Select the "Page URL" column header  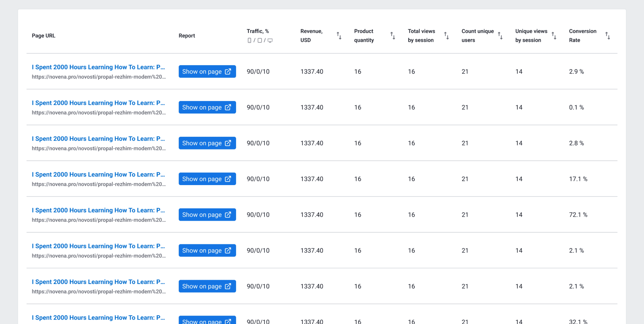[x=44, y=36]
